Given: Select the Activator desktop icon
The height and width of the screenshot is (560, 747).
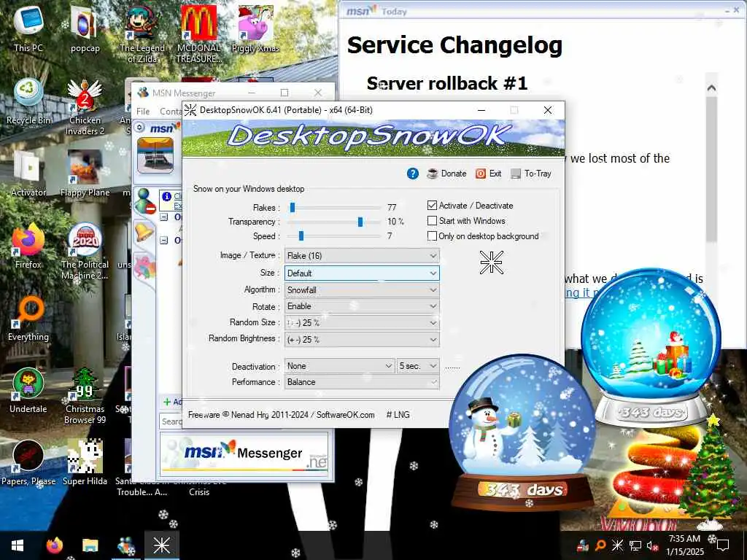Looking at the screenshot, I should coord(28,174).
